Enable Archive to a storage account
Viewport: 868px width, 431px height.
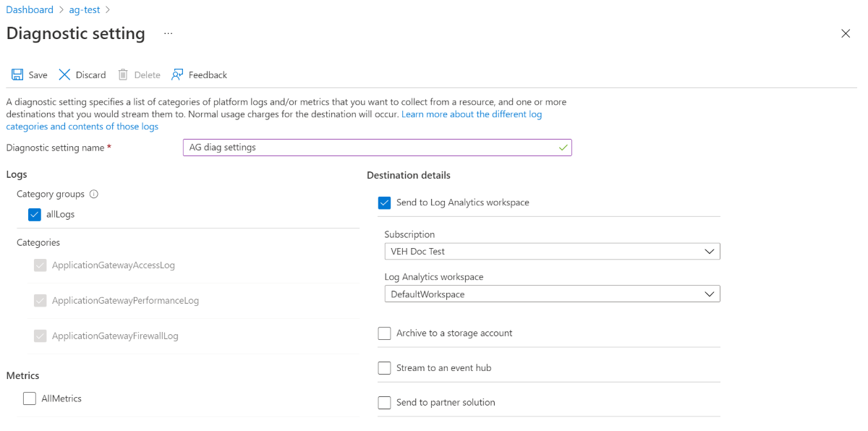384,333
